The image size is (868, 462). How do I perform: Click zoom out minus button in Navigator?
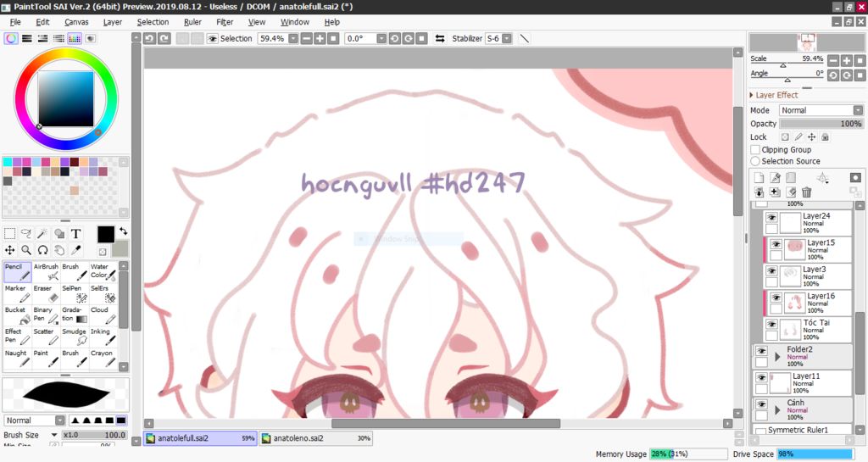833,60
